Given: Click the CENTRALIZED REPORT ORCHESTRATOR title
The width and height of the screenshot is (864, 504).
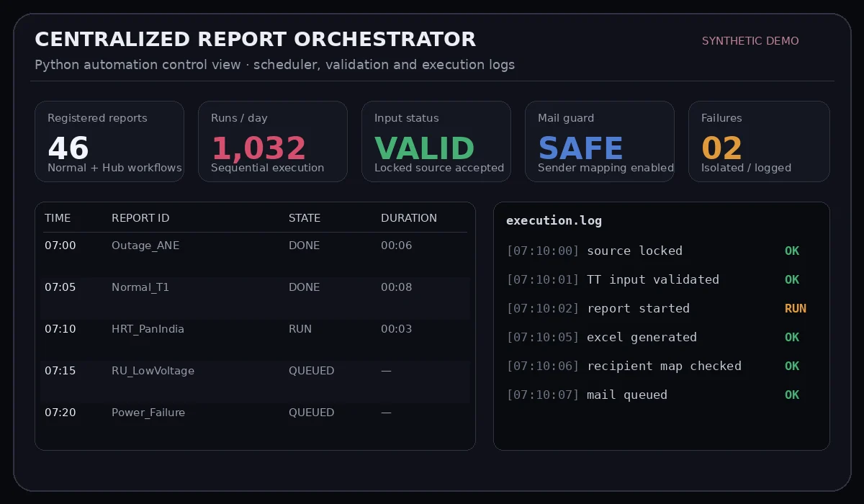Looking at the screenshot, I should (255, 39).
